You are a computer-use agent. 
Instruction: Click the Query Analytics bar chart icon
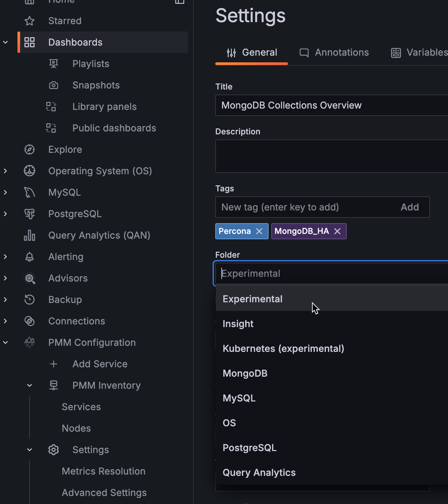30,235
